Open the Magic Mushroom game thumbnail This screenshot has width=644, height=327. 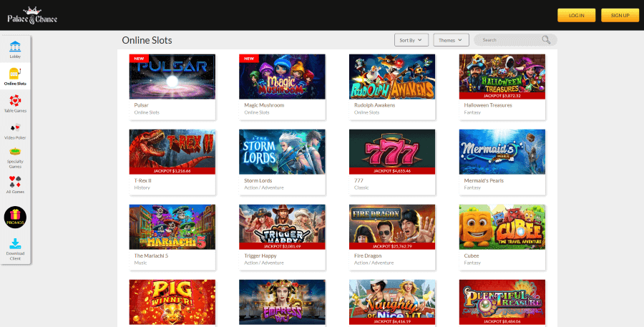click(282, 77)
